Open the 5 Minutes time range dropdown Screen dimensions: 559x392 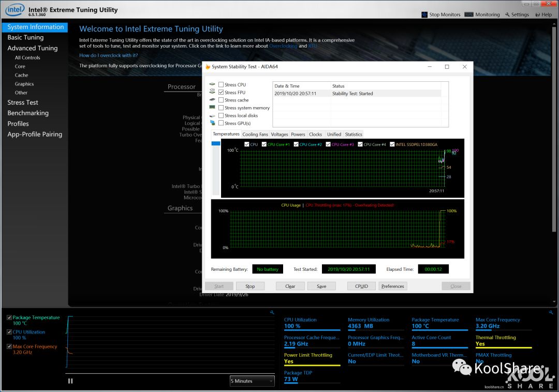pos(252,381)
